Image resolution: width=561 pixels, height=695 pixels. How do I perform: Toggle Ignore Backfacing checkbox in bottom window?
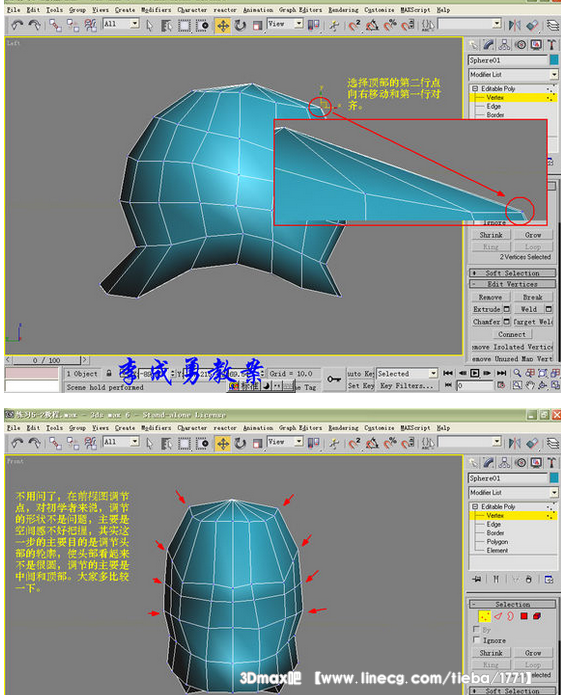pyautogui.click(x=476, y=640)
